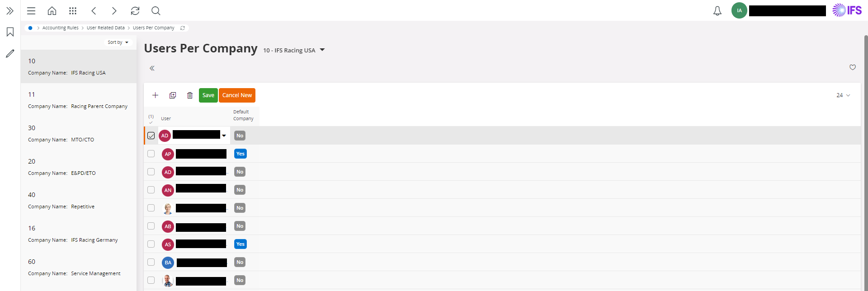Add a new row with plus icon

[155, 95]
